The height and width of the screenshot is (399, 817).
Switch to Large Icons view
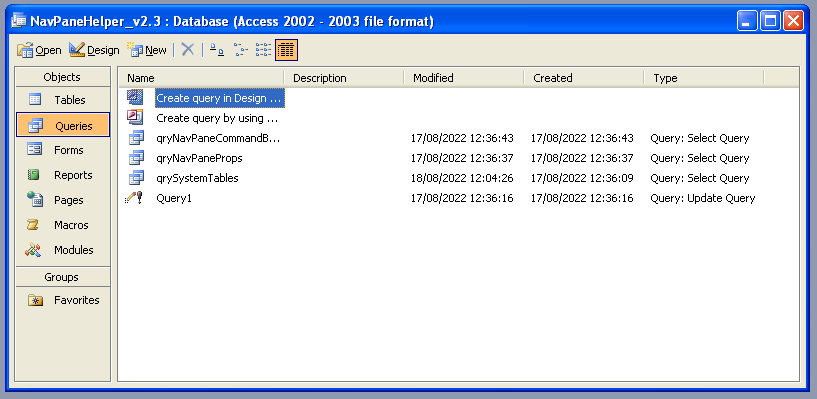coord(217,50)
